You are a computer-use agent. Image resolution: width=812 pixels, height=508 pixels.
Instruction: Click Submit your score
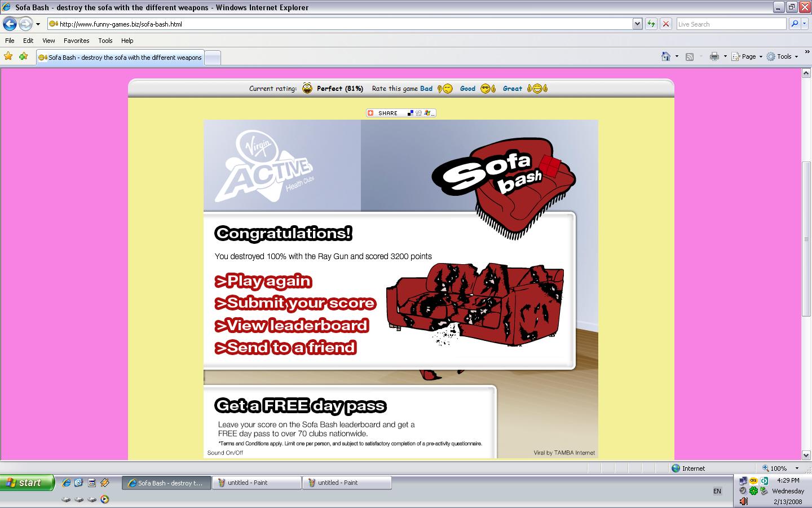[295, 303]
